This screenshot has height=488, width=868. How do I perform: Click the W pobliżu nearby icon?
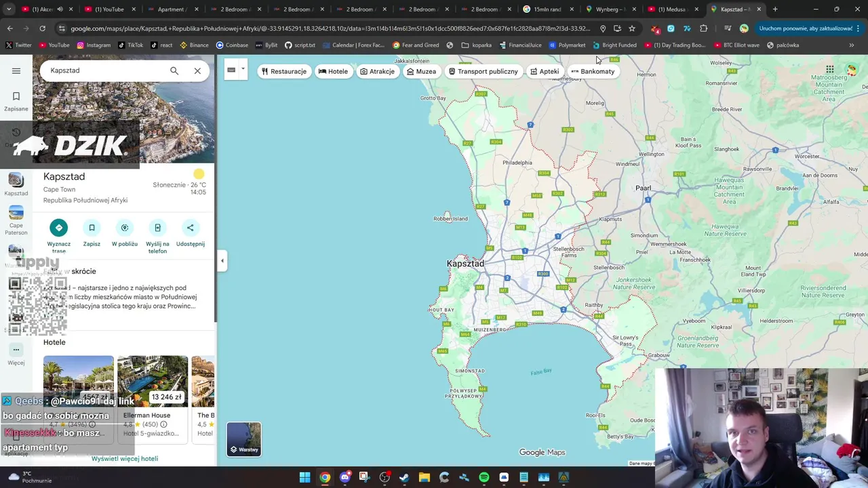click(125, 228)
